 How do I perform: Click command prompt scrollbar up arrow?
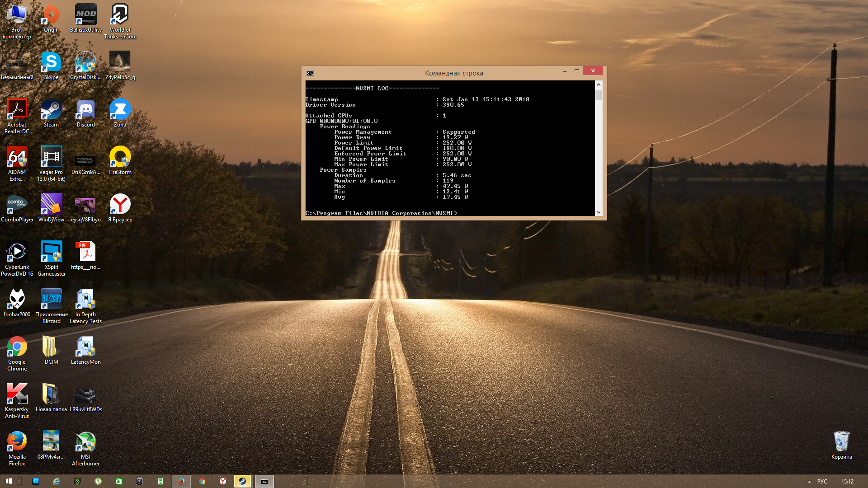pos(599,84)
